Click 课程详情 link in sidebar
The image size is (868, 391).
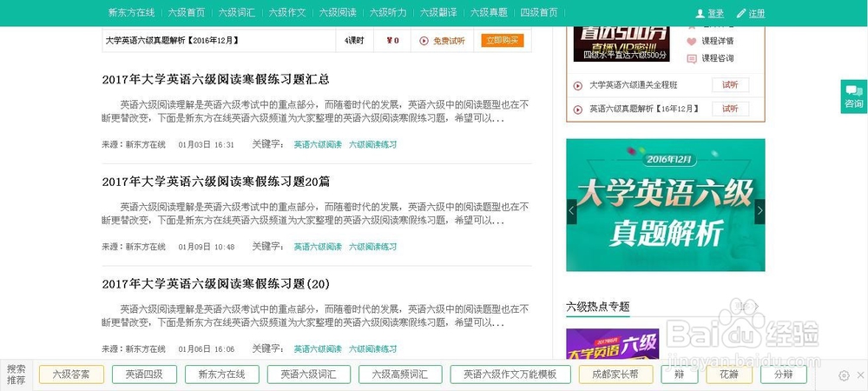click(718, 41)
